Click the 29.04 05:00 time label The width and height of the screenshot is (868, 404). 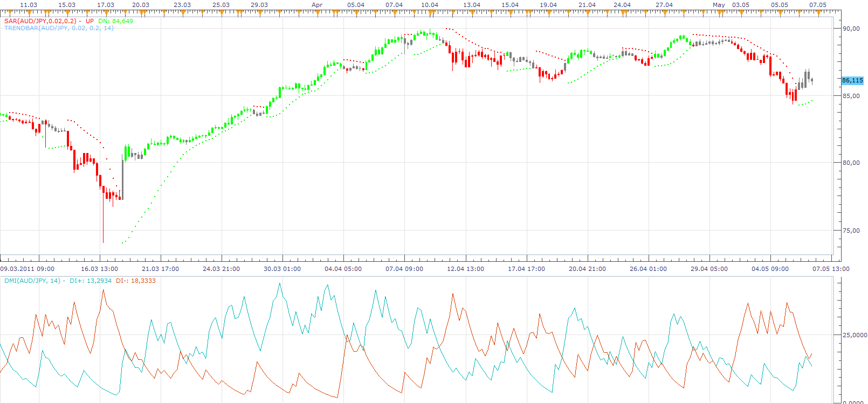click(709, 269)
